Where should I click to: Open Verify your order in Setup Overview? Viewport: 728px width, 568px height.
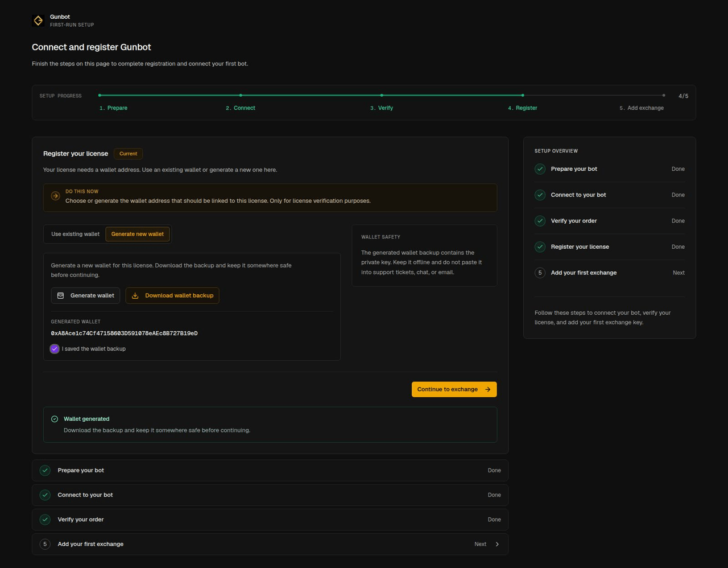pyautogui.click(x=610, y=221)
